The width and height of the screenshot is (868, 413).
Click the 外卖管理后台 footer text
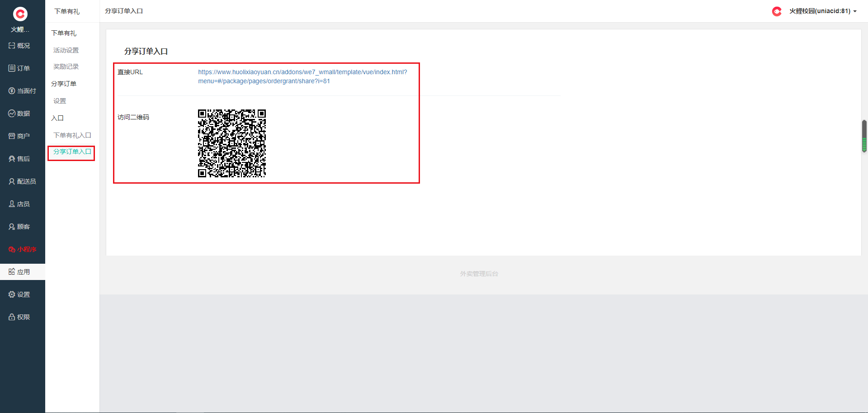pos(479,274)
